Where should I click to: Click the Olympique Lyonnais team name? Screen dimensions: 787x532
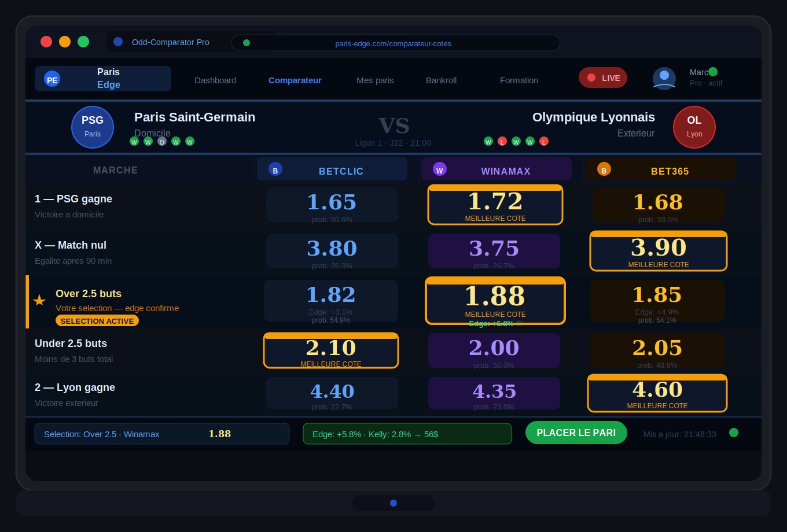pos(594,117)
